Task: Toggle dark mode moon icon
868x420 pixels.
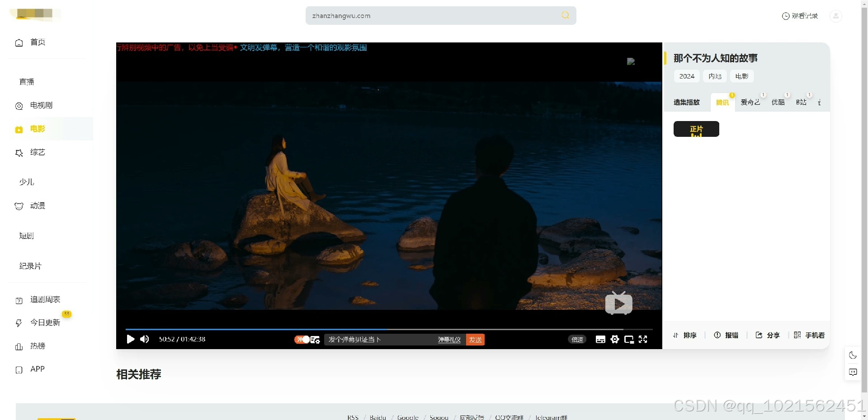Action: point(853,355)
